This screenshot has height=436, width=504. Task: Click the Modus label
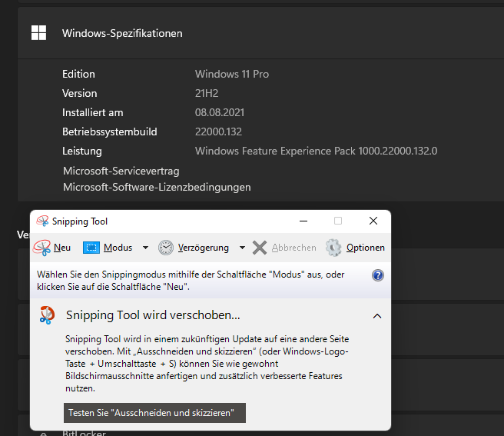pyautogui.click(x=118, y=248)
